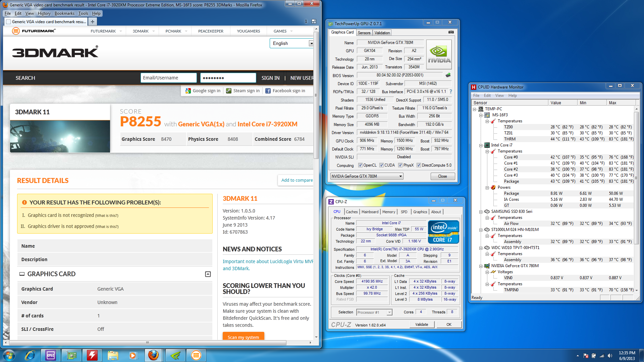
Task: Collapse the MS-16F3 tree node
Action: [x=481, y=115]
